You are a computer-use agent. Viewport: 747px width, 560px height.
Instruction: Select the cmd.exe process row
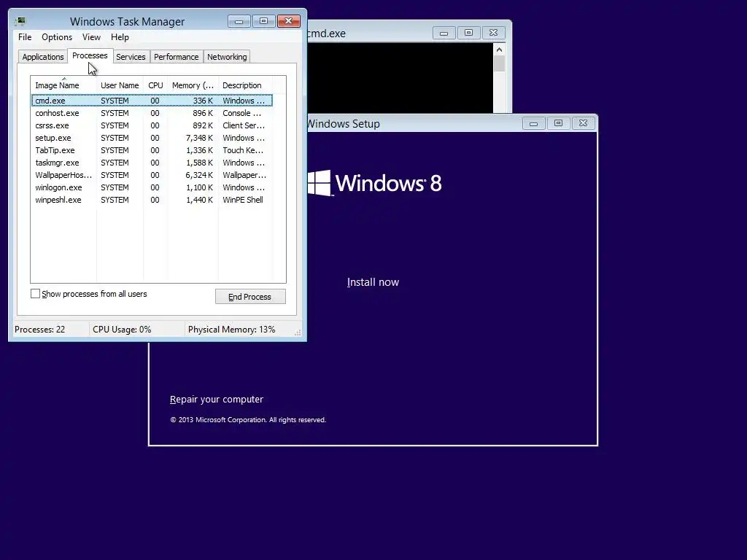(x=152, y=101)
